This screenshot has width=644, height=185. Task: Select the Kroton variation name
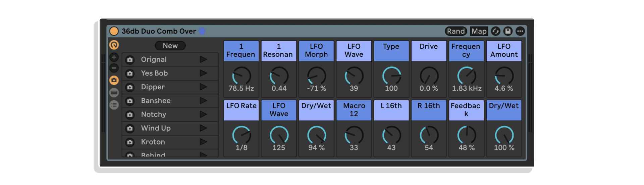(153, 142)
